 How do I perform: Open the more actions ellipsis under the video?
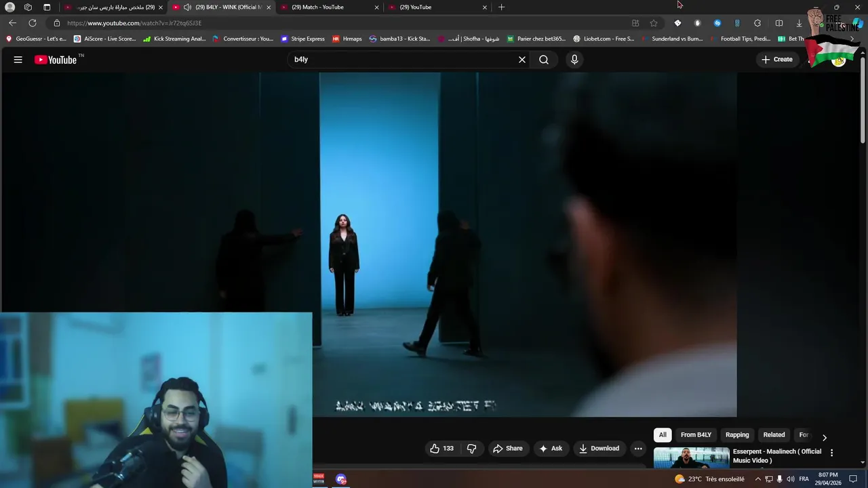click(x=638, y=448)
